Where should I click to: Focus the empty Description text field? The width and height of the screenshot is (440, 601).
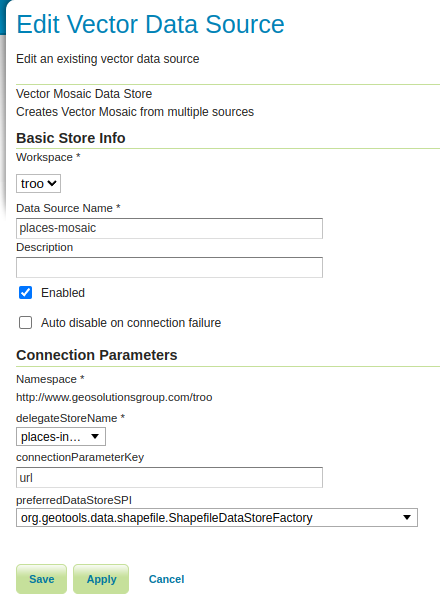coord(169,268)
